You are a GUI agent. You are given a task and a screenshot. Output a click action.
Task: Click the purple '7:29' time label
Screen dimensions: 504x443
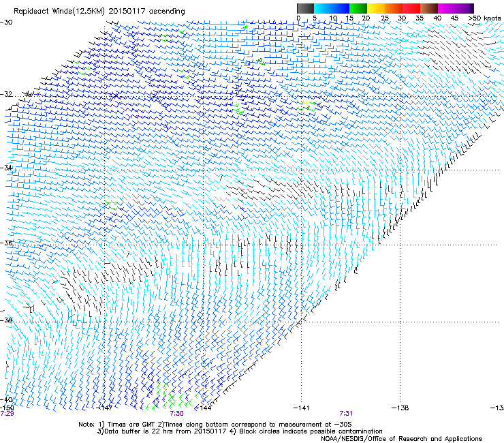pyautogui.click(x=7, y=414)
